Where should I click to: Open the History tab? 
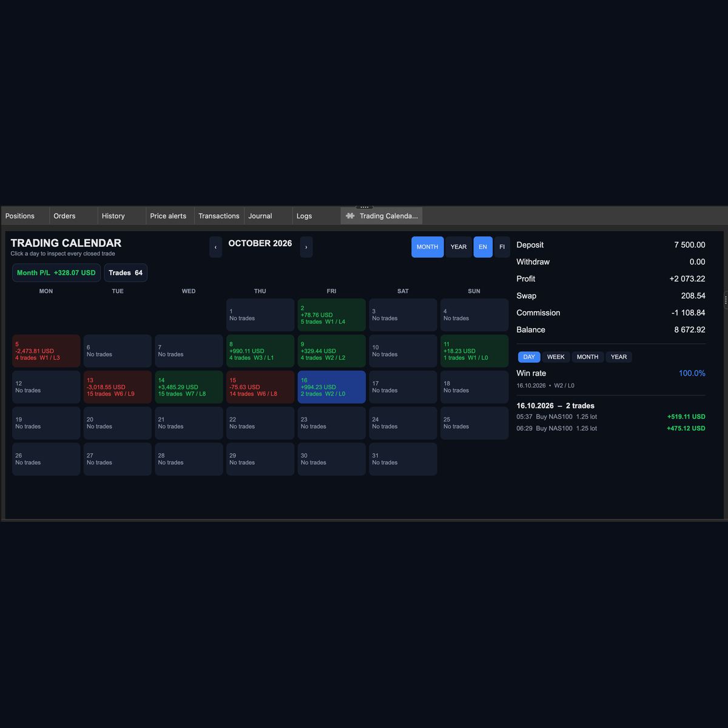[x=122, y=216]
